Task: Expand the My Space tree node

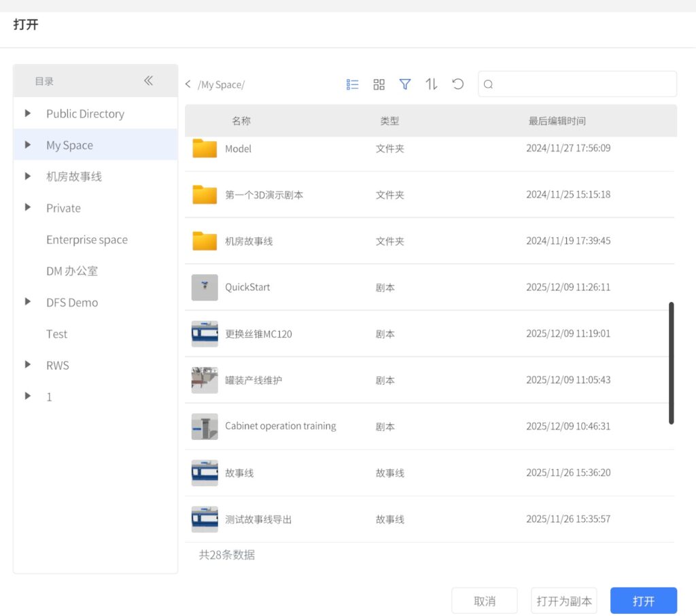Action: click(x=28, y=145)
